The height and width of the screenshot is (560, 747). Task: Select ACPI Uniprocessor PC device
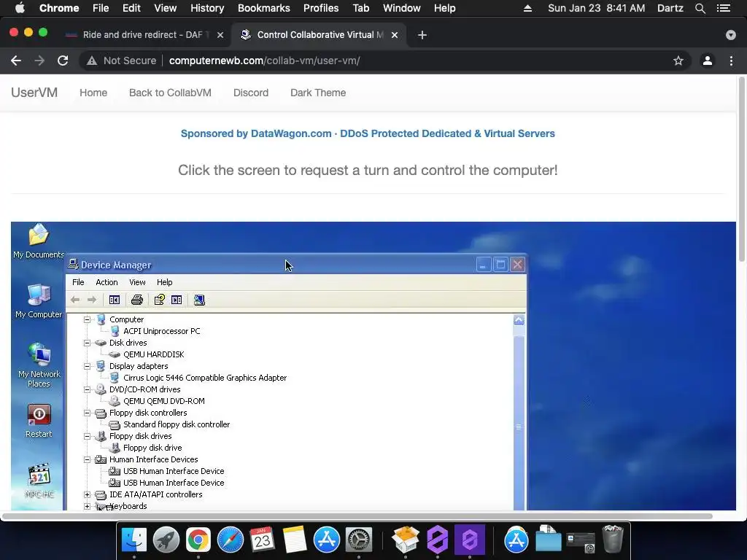(161, 331)
